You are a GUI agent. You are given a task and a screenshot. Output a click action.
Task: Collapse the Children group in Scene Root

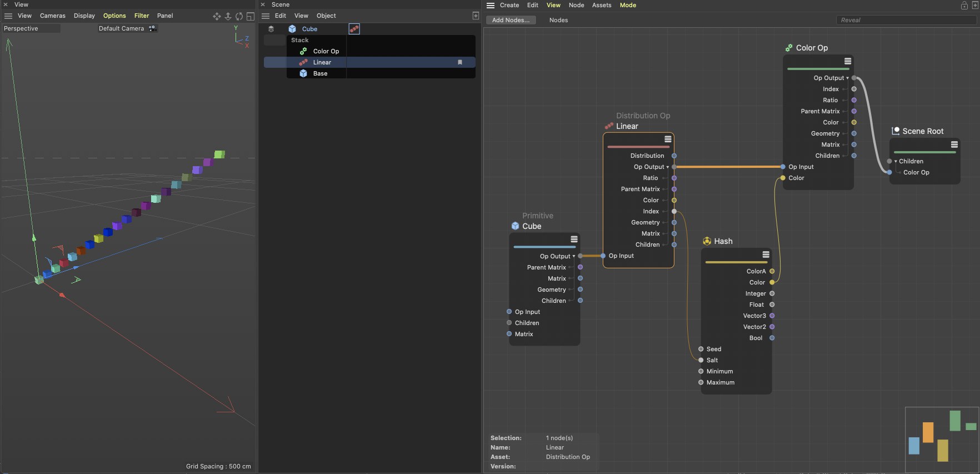pyautogui.click(x=896, y=161)
